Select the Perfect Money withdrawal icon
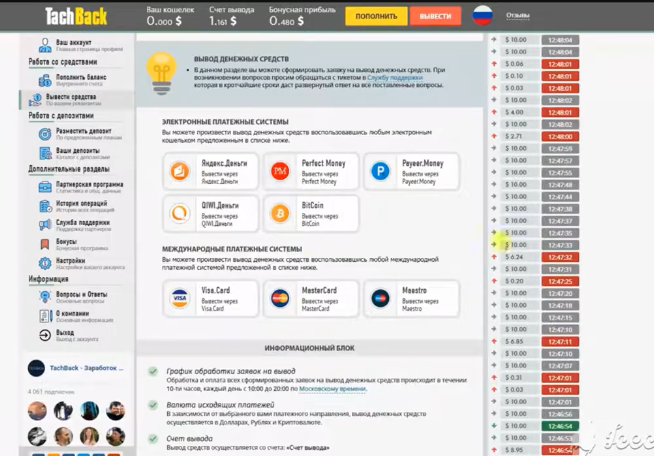This screenshot has height=456, width=654. [x=280, y=172]
